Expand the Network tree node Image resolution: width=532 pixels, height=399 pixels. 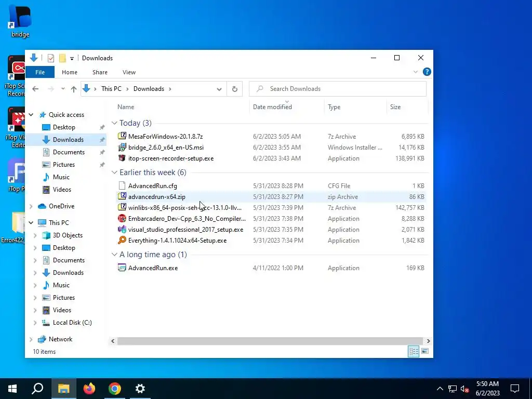click(x=31, y=339)
